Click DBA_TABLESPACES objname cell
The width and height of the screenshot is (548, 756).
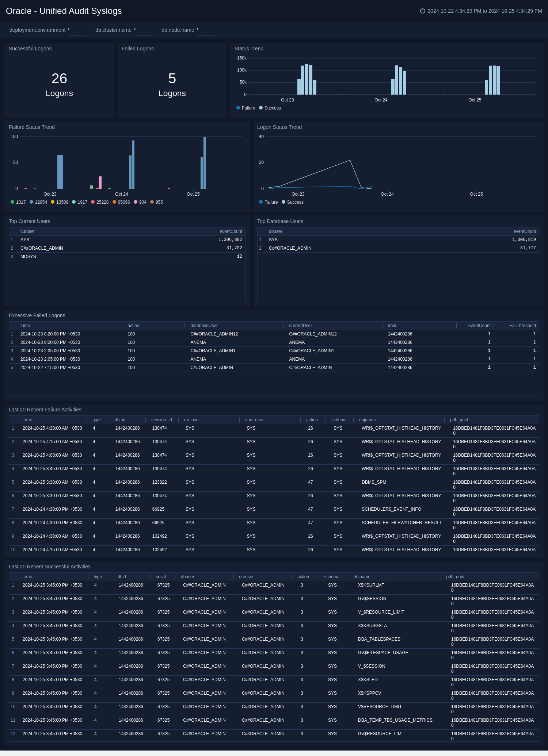379,639
